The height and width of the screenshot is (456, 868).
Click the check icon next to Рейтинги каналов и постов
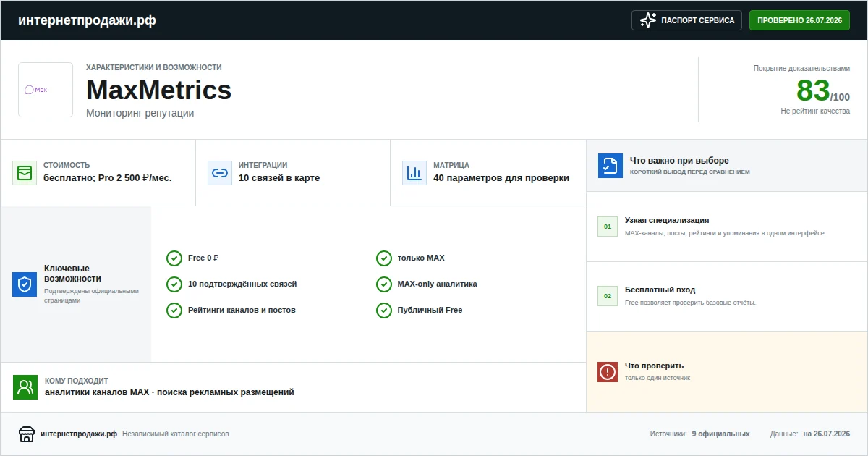point(174,311)
